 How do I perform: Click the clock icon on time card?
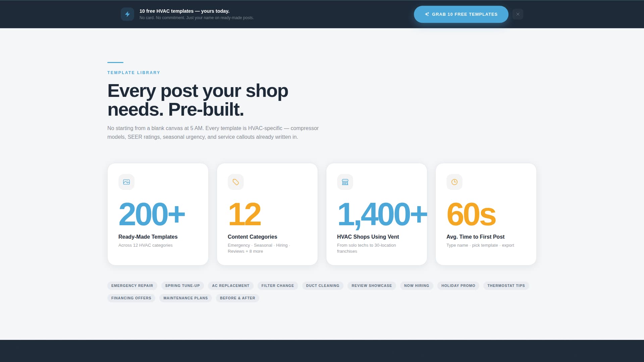coord(454,182)
